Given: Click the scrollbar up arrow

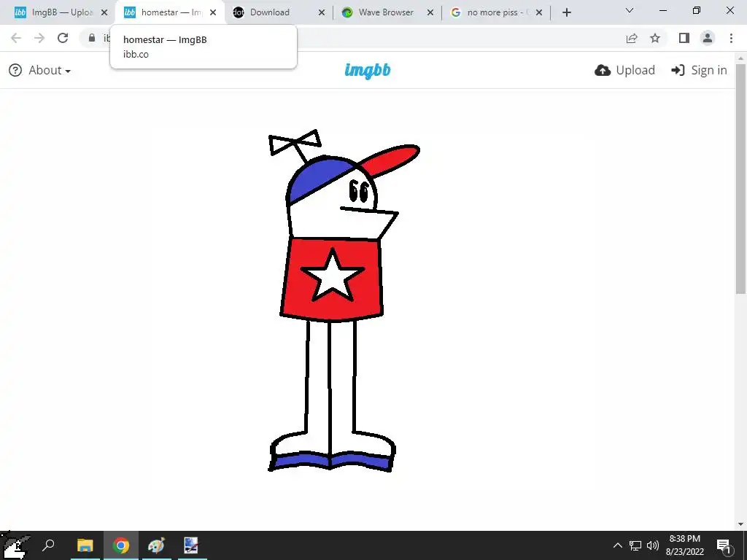Looking at the screenshot, I should tap(740, 58).
